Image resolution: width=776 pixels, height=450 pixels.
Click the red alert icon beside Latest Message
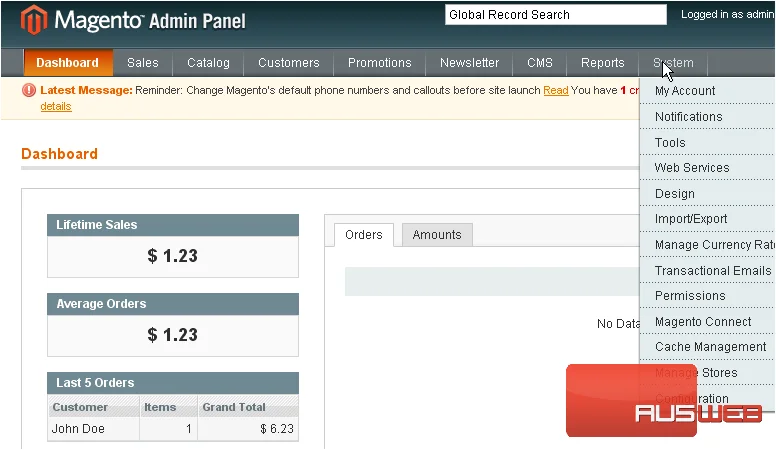pyautogui.click(x=29, y=90)
